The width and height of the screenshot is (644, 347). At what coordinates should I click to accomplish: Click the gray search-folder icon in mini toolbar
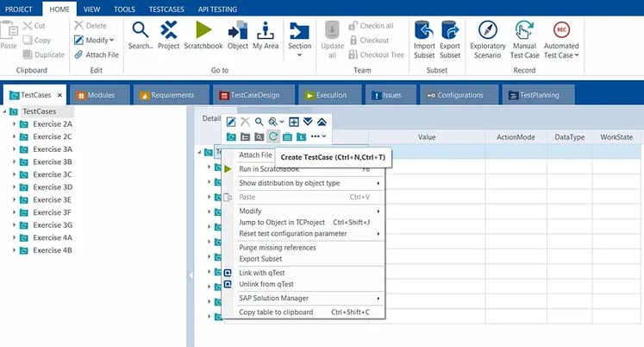(x=259, y=136)
